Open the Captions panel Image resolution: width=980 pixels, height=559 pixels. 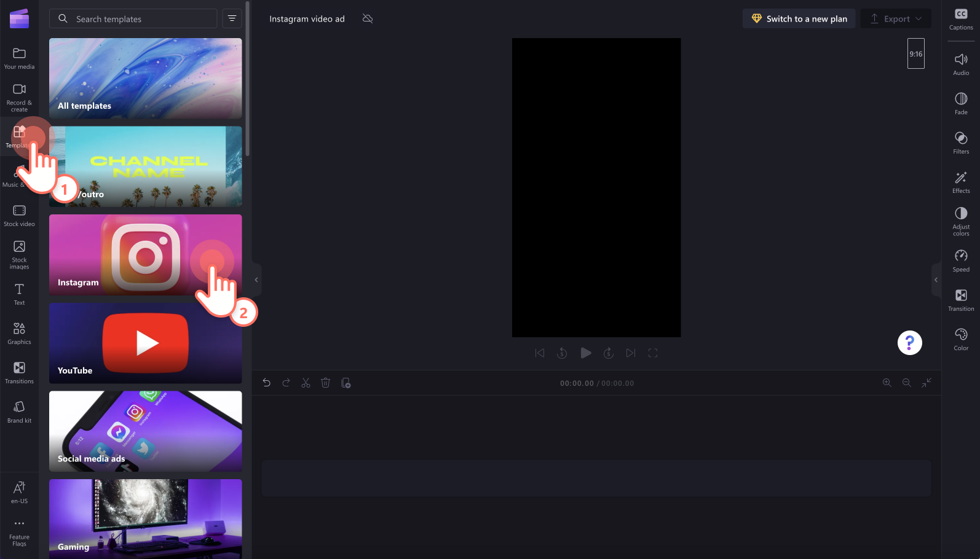click(961, 19)
